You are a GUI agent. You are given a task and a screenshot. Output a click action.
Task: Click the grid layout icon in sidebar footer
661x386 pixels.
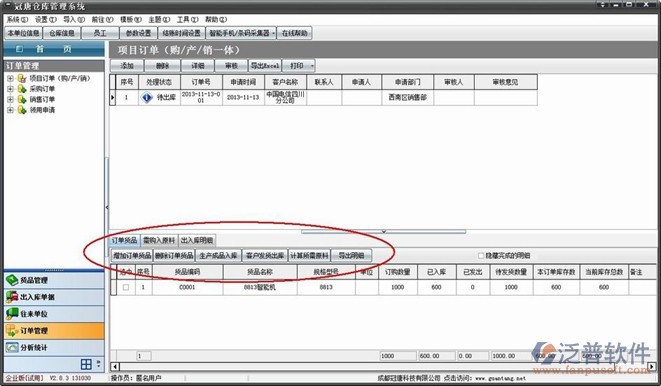click(x=86, y=364)
